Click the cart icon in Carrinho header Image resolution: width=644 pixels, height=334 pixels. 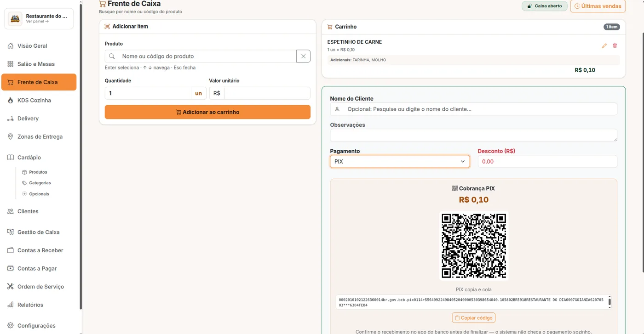330,27
